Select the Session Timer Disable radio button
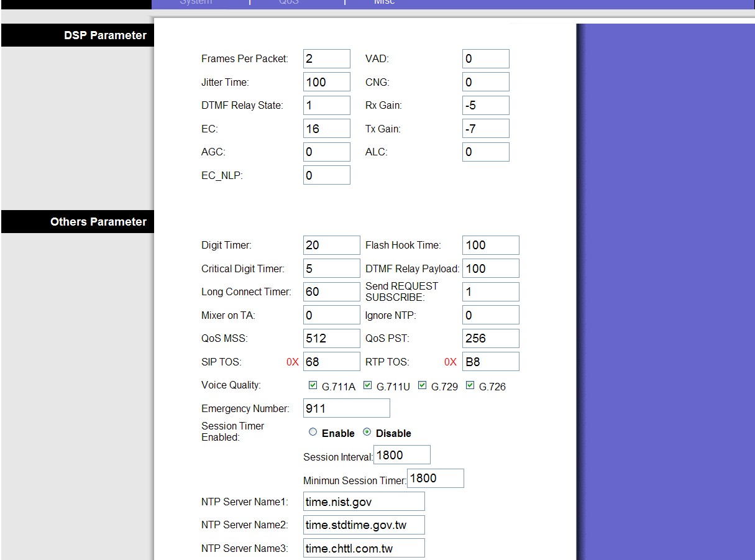The height and width of the screenshot is (560, 755). (x=367, y=432)
